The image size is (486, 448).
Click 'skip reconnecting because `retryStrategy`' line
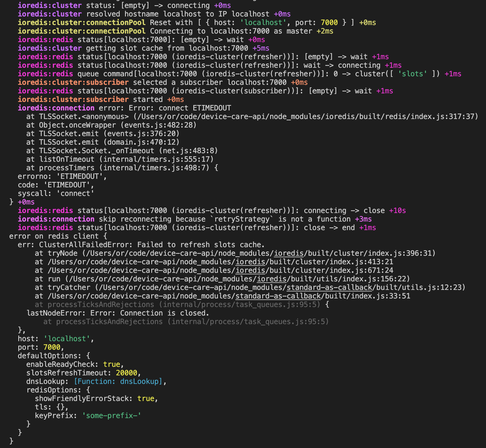[195, 219]
